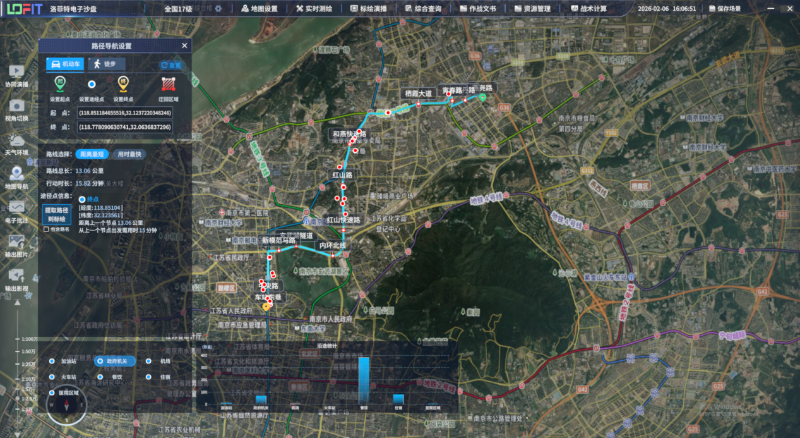The image size is (800, 438).
Task: Select the 火车站 radio option
Action: (52, 377)
